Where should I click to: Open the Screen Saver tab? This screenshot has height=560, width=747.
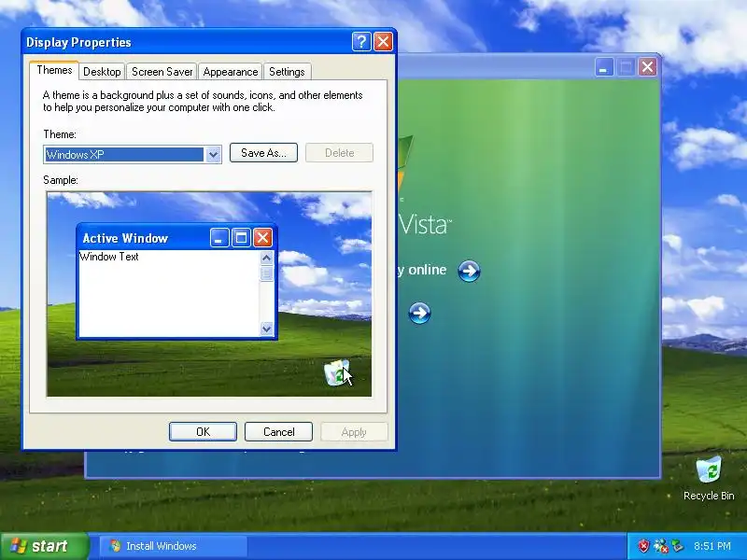(x=162, y=72)
